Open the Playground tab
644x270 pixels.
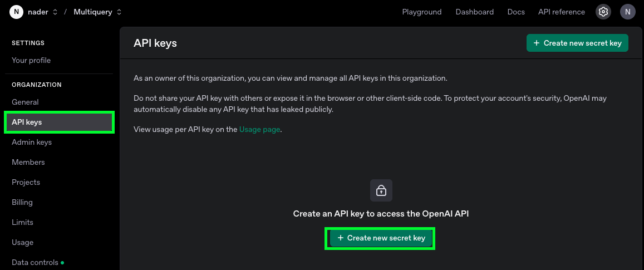coord(422,12)
